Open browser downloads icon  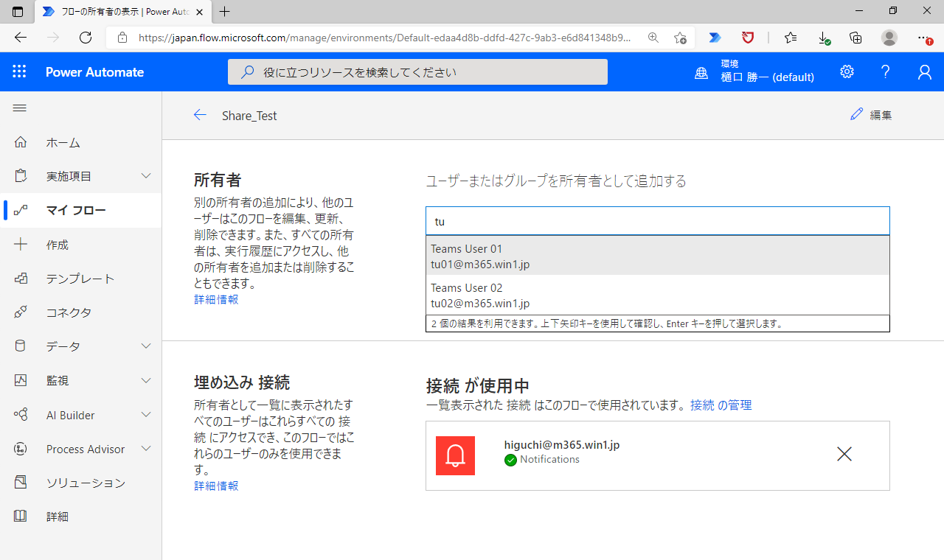point(824,38)
